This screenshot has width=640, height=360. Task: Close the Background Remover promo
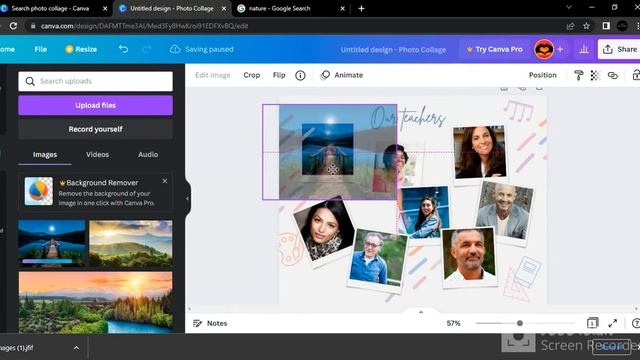tap(164, 181)
